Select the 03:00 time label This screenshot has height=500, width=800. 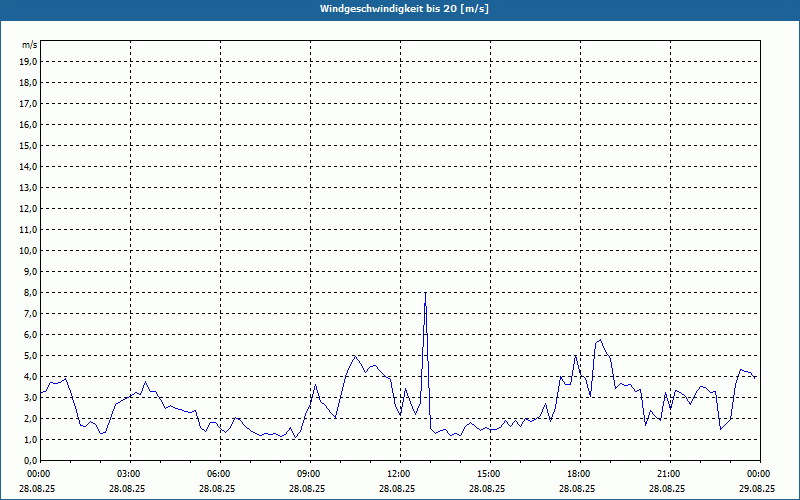129,474
